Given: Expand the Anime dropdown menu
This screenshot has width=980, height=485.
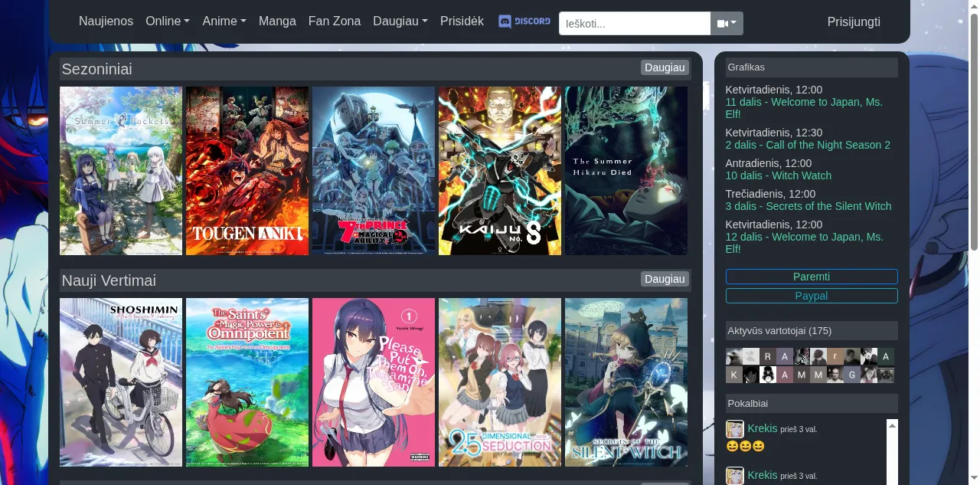Looking at the screenshot, I should [224, 21].
